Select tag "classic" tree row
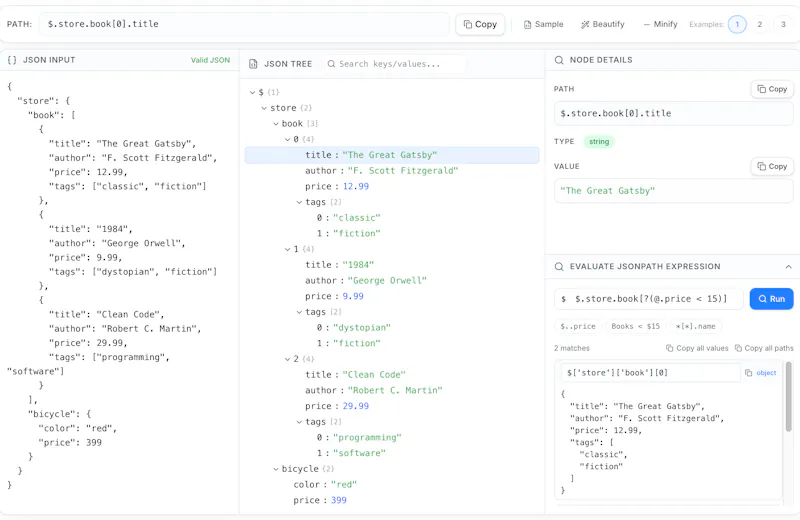The height and width of the screenshot is (520, 800). 392,218
